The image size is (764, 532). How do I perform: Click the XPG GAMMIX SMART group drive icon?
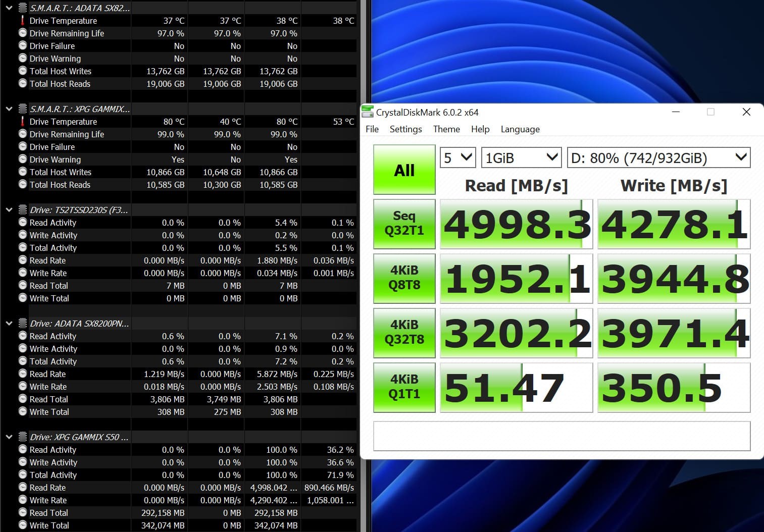tap(22, 109)
